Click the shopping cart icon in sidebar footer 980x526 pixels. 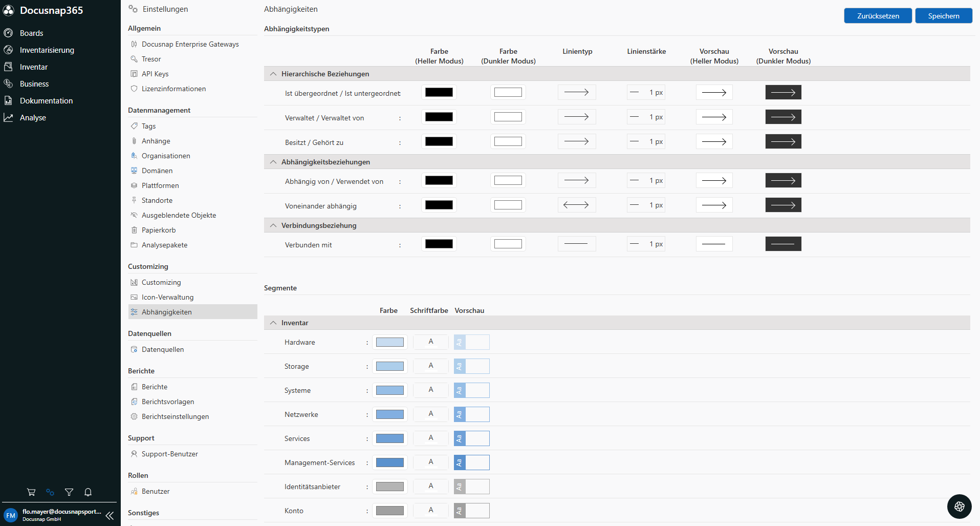[31, 492]
